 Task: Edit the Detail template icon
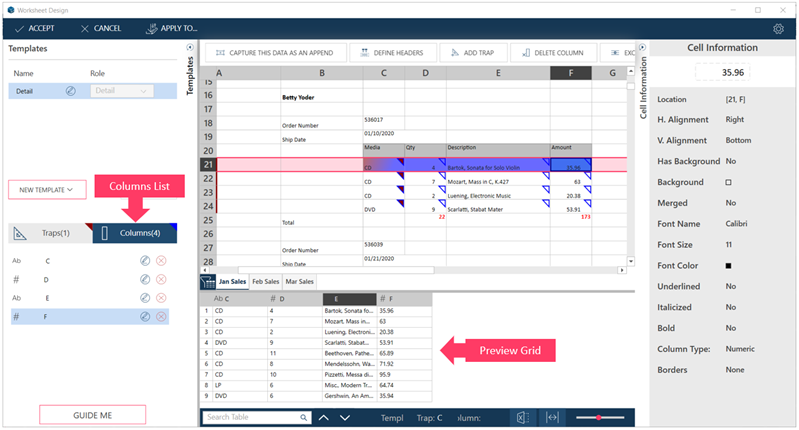(x=71, y=91)
